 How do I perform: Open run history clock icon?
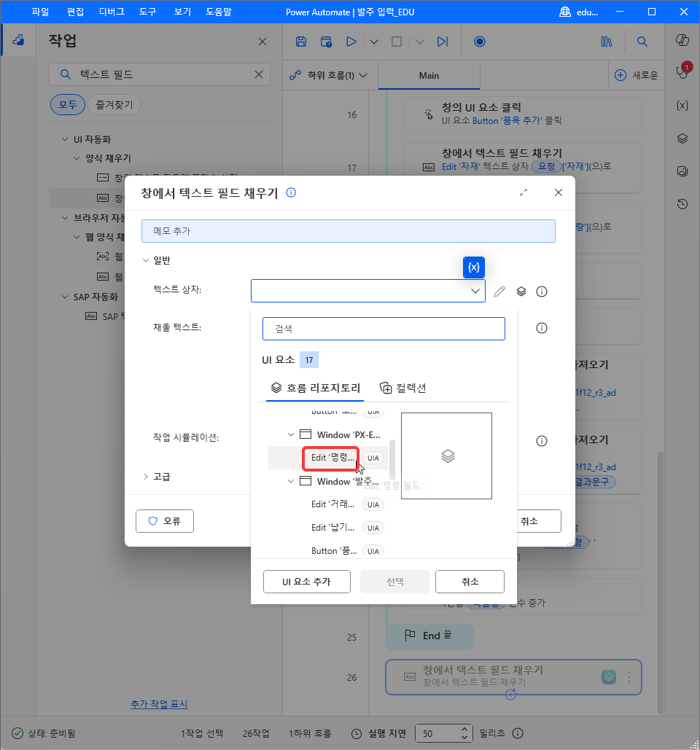point(682,204)
